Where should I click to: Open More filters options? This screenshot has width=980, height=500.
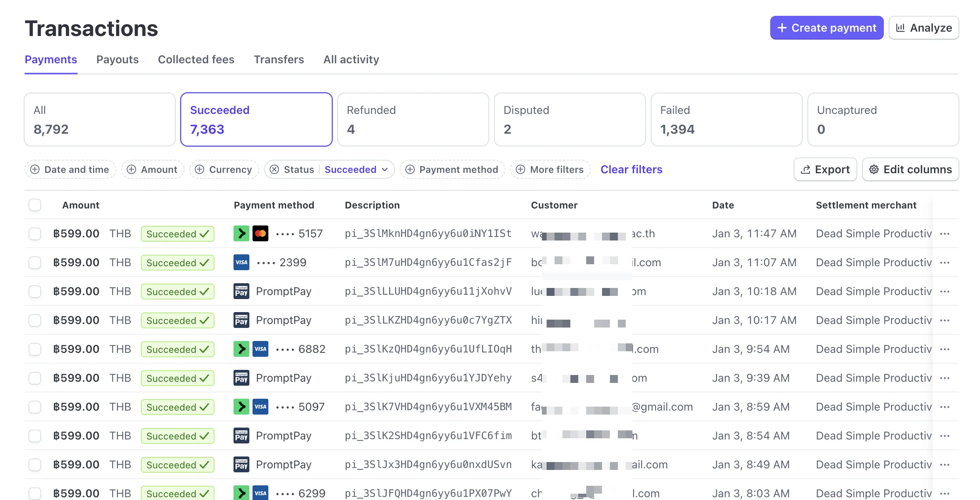coord(550,169)
